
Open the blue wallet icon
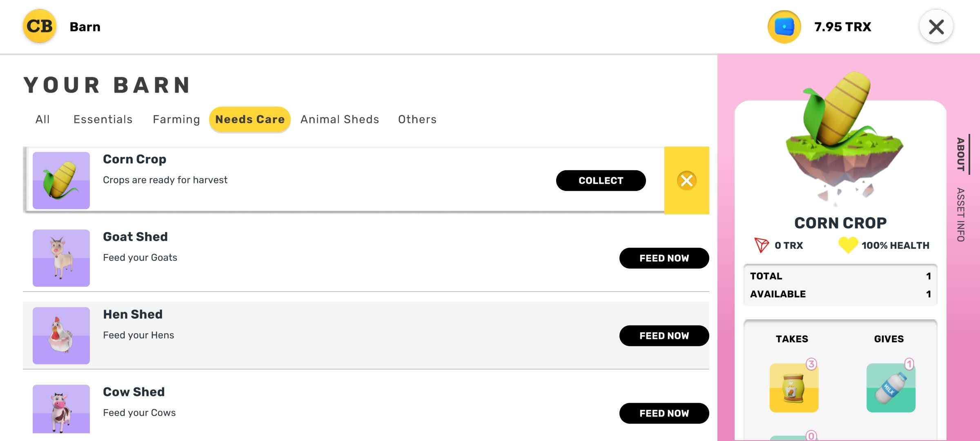pos(784,27)
